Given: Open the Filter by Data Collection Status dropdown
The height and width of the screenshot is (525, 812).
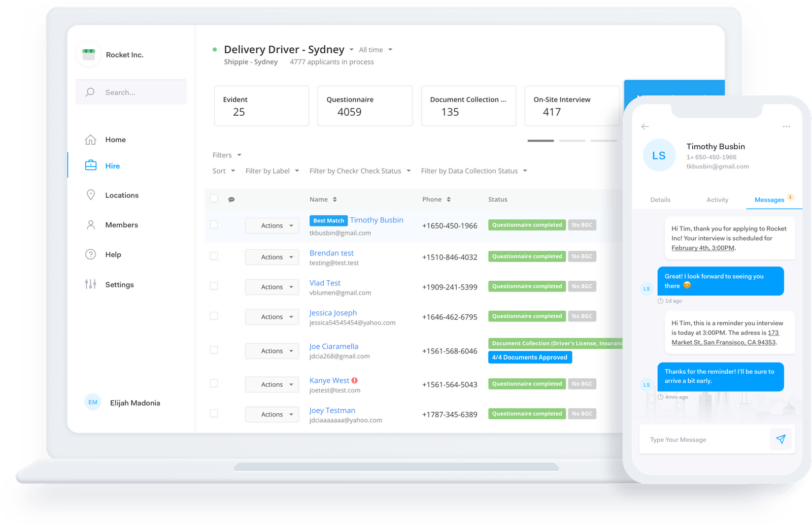Looking at the screenshot, I should coord(474,171).
